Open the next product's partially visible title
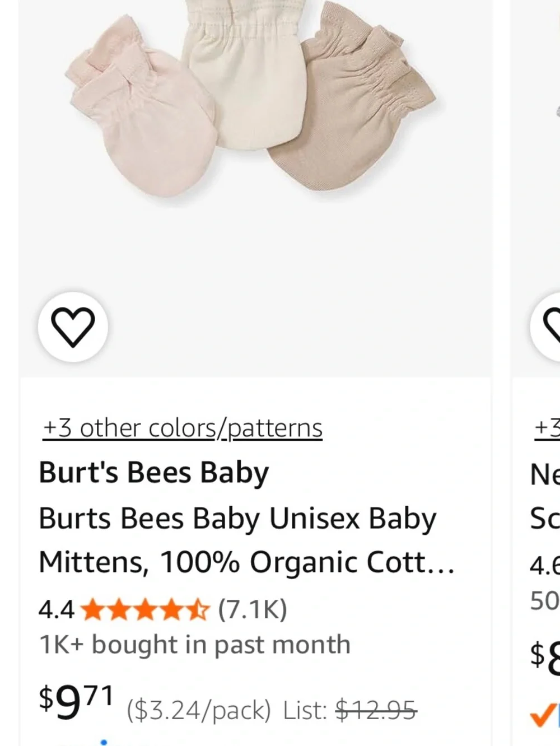Viewport: 560px width, 746px height. (x=545, y=497)
